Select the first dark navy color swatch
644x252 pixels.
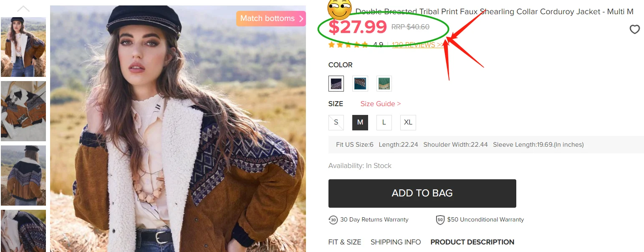[x=336, y=84]
